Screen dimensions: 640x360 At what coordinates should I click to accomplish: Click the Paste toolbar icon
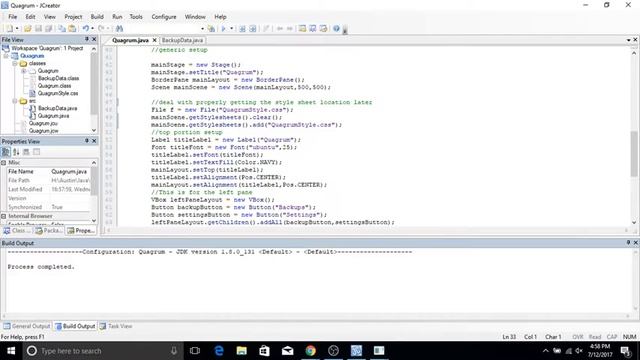tap(72, 29)
